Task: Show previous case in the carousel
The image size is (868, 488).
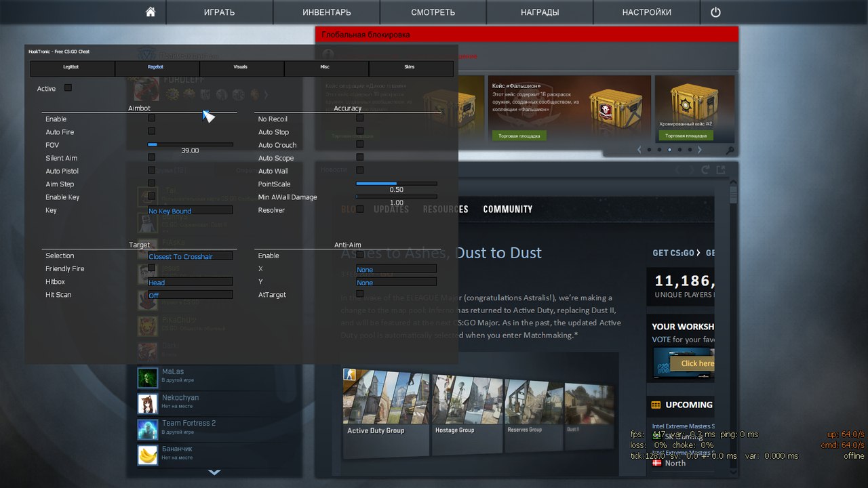Action: coord(639,150)
